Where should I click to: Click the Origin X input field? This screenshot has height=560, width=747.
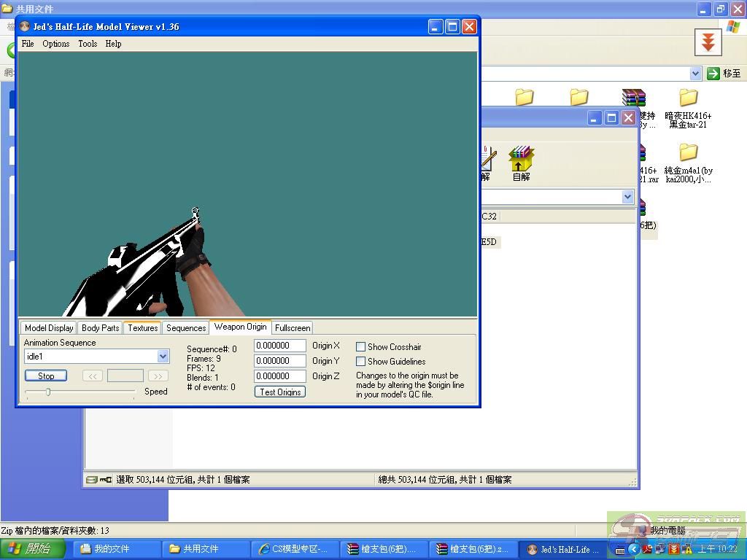279,346
